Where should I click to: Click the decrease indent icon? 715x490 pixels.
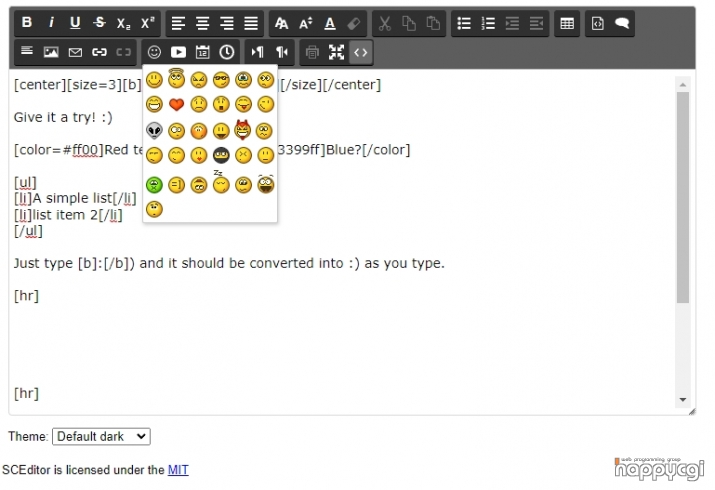pos(536,23)
